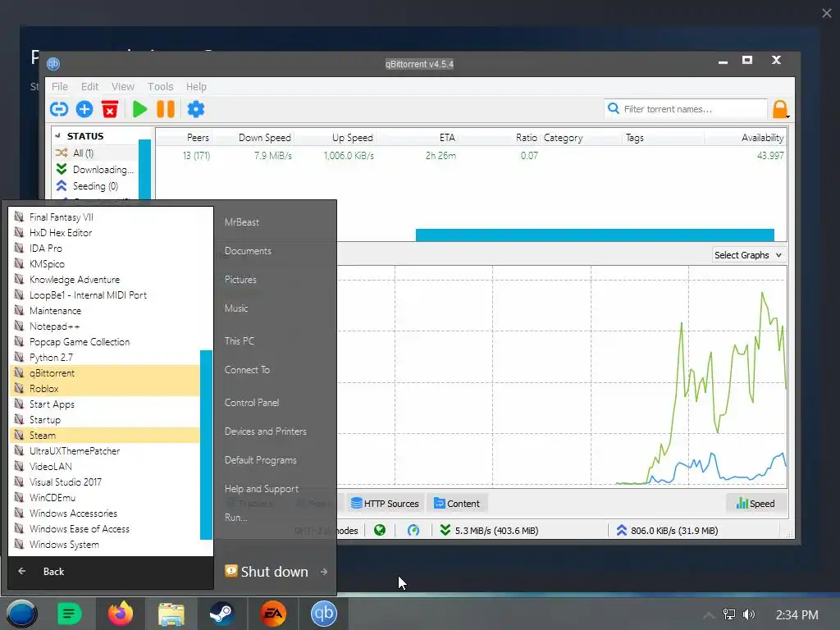This screenshot has width=840, height=630.
Task: Sort by the Ratio column header
Action: click(526, 138)
